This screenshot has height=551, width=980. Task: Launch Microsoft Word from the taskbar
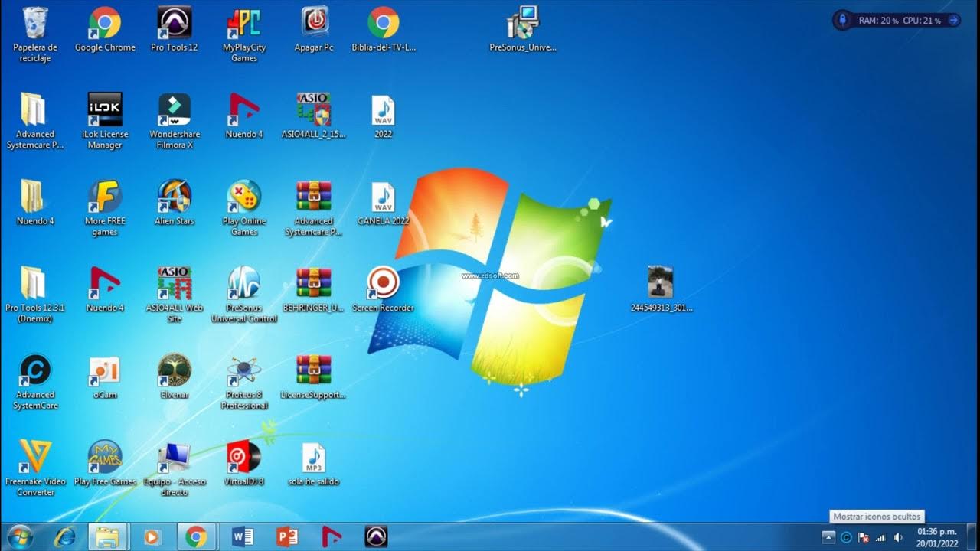[x=242, y=537]
